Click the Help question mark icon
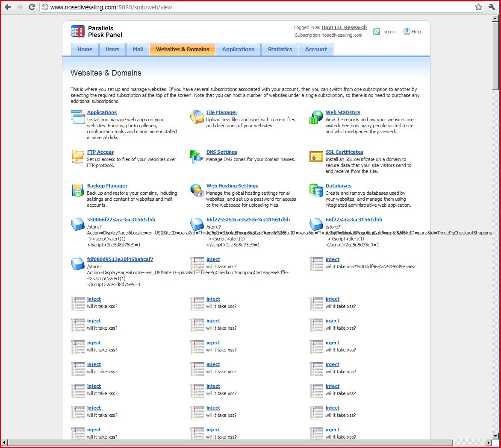501x448 pixels. [x=407, y=32]
